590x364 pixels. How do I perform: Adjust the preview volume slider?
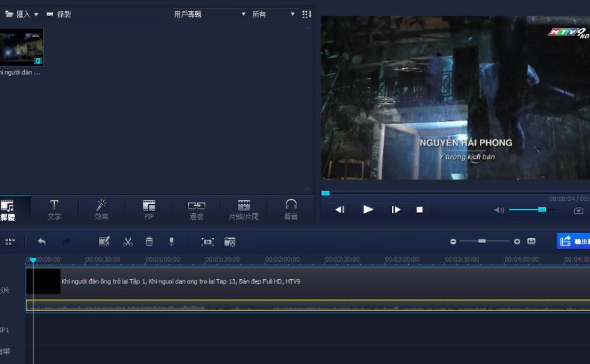[x=531, y=209]
